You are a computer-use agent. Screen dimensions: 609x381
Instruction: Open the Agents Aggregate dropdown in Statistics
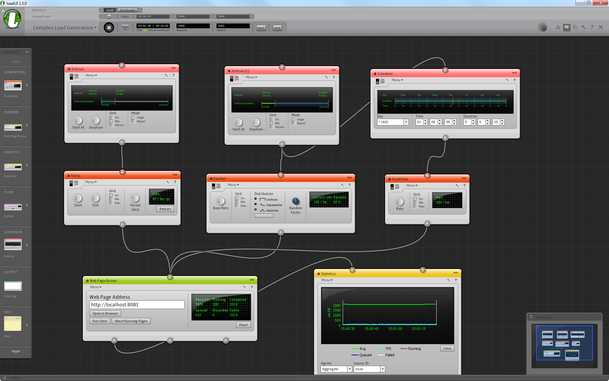coord(336,369)
